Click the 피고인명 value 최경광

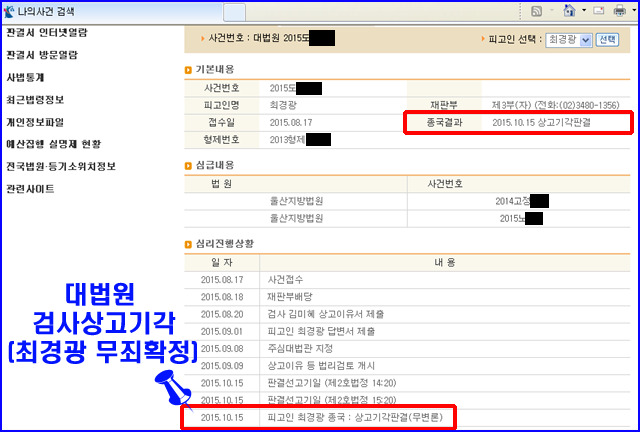click(x=283, y=105)
